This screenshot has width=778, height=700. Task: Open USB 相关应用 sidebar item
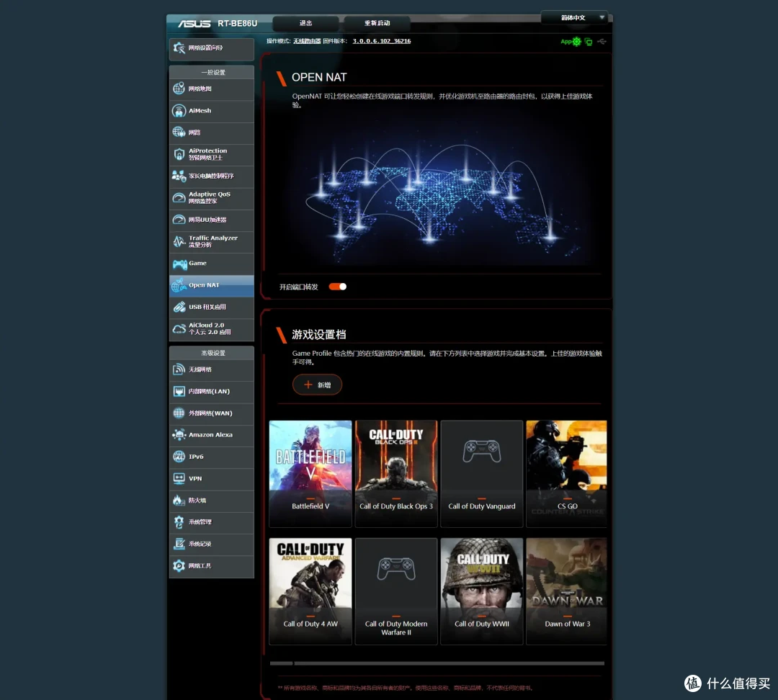[211, 308]
